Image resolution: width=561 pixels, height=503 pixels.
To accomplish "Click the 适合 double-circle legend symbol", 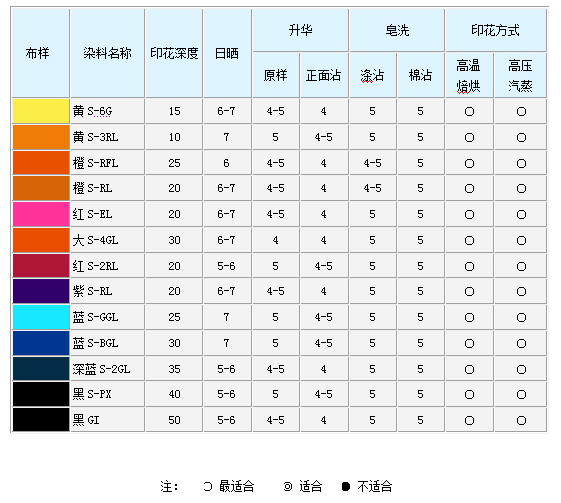I will (288, 487).
